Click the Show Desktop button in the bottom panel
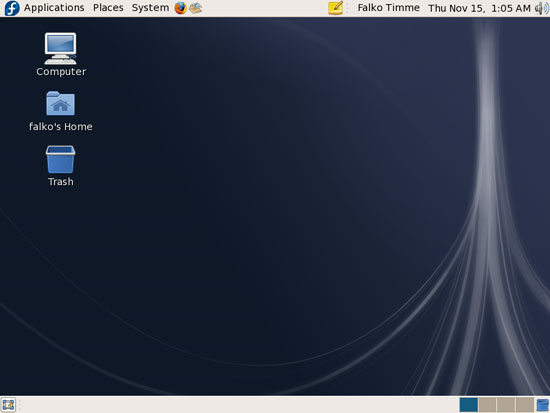This screenshot has width=550, height=413. [x=8, y=405]
